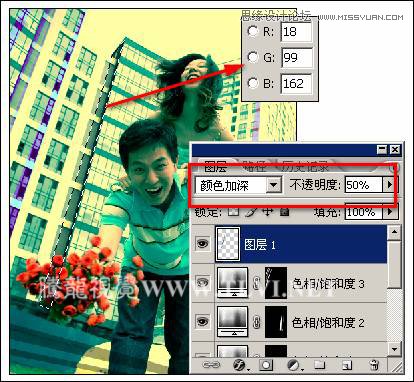Open the add layer style fx icon

pyautogui.click(x=240, y=365)
